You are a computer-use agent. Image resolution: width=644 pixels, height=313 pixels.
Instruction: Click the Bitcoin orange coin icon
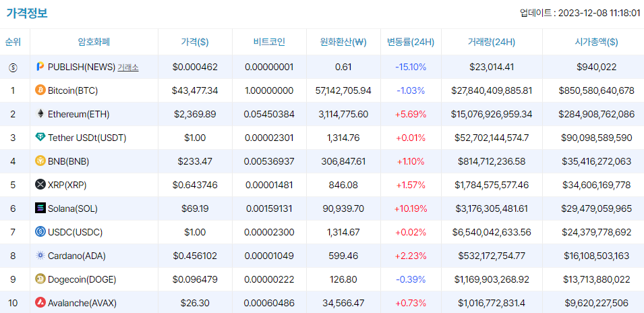[x=40, y=90]
